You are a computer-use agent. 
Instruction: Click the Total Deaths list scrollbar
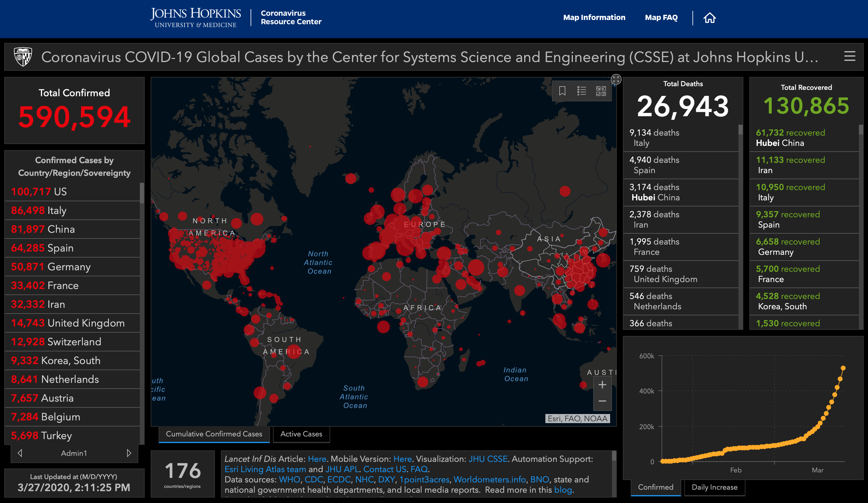740,130
